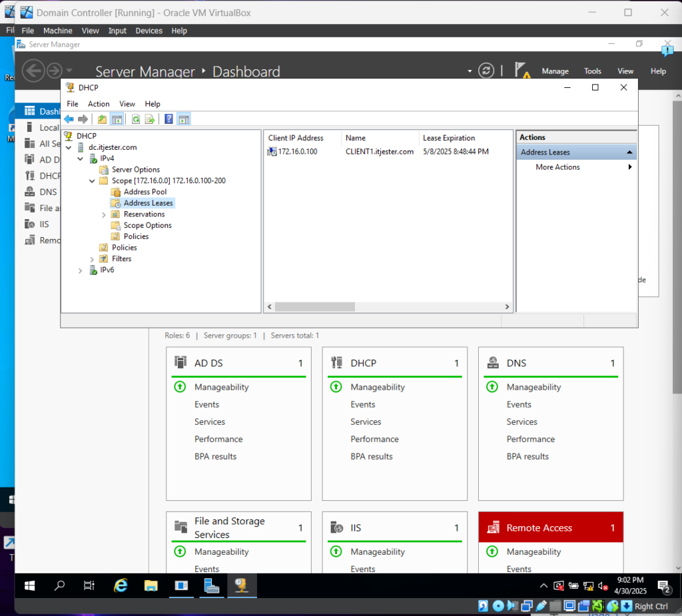The image size is (682, 616).
Task: Click the CLIENT1.itjester.com name cell
Action: coord(379,152)
